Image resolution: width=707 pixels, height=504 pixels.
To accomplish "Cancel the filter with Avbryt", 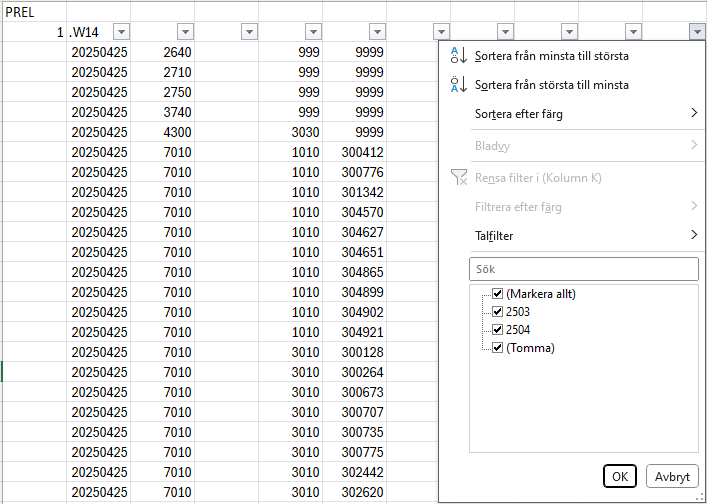I will point(672,476).
